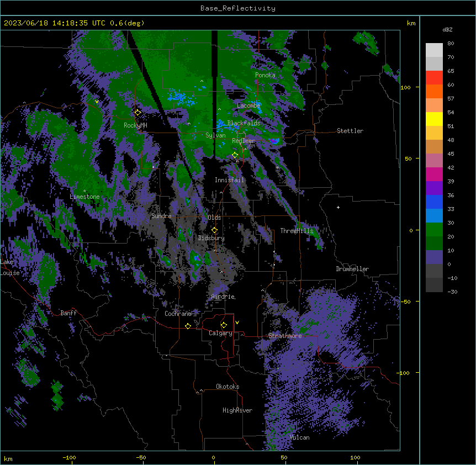Click the Stettler city label
The image size is (476, 465).
[x=350, y=131]
